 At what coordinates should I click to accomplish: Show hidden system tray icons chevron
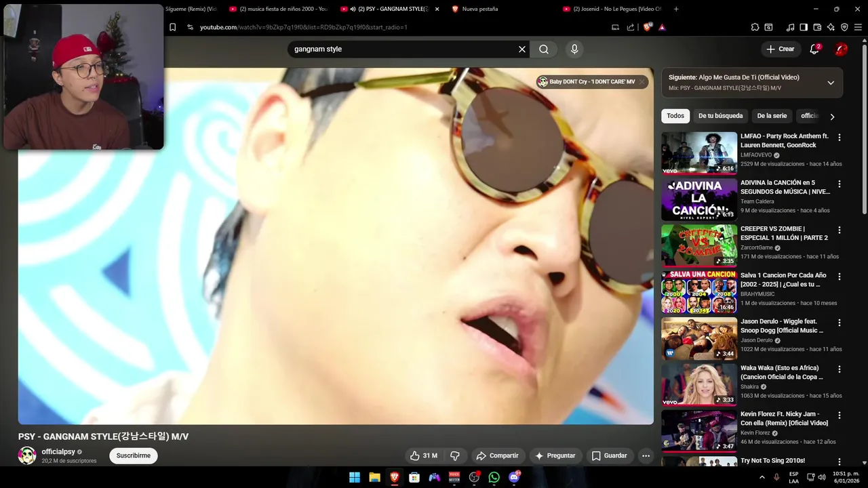click(x=762, y=477)
